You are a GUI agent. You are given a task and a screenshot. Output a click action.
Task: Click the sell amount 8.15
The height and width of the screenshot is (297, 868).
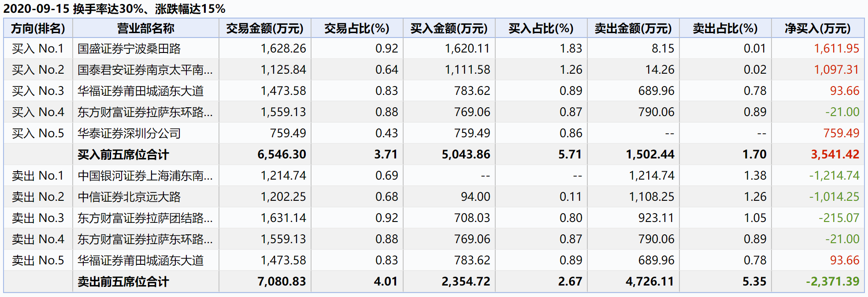point(663,49)
